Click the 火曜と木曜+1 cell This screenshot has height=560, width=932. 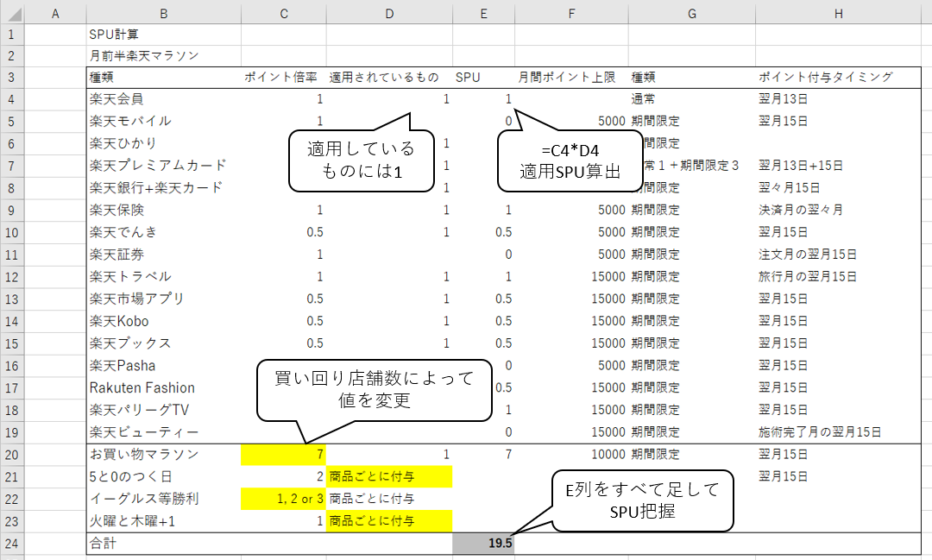pyautogui.click(x=163, y=521)
